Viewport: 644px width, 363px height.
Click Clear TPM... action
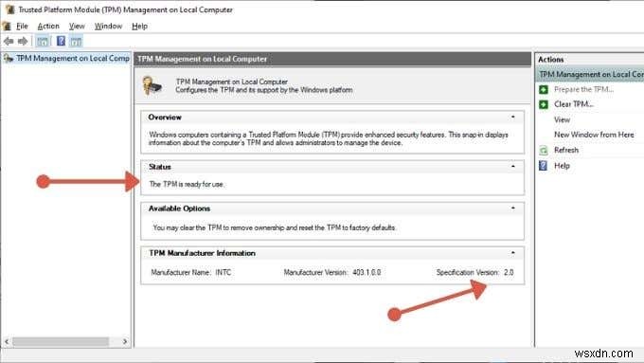574,104
